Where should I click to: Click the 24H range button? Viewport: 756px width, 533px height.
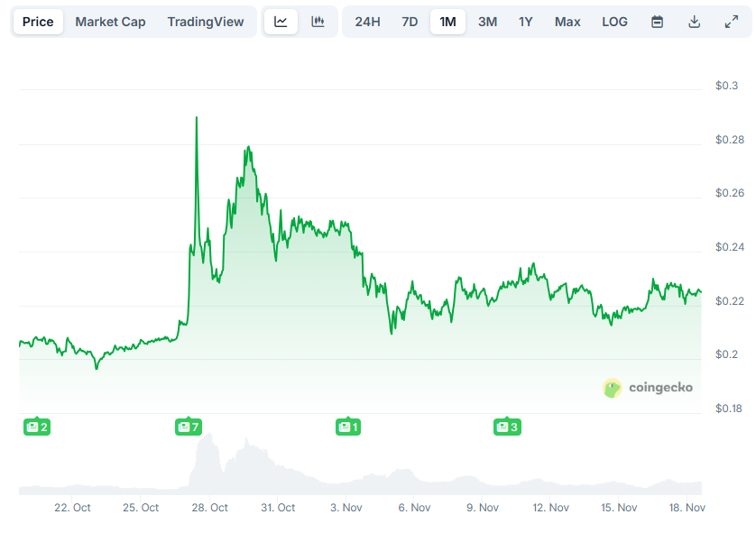point(366,21)
